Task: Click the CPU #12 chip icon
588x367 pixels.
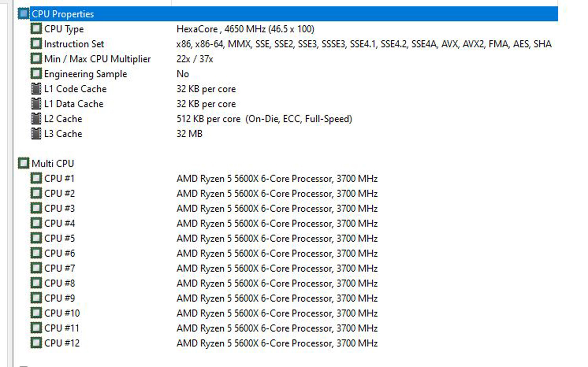Action: [x=36, y=343]
